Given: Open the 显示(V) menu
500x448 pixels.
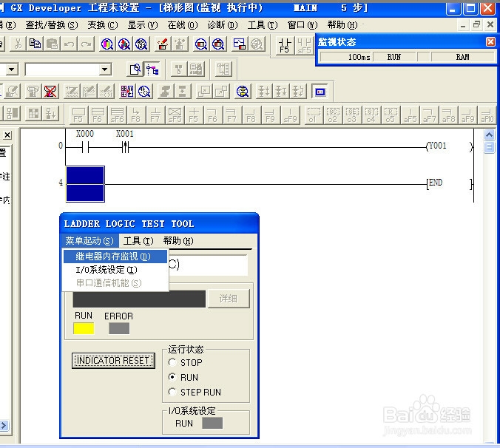Looking at the screenshot, I should [143, 25].
